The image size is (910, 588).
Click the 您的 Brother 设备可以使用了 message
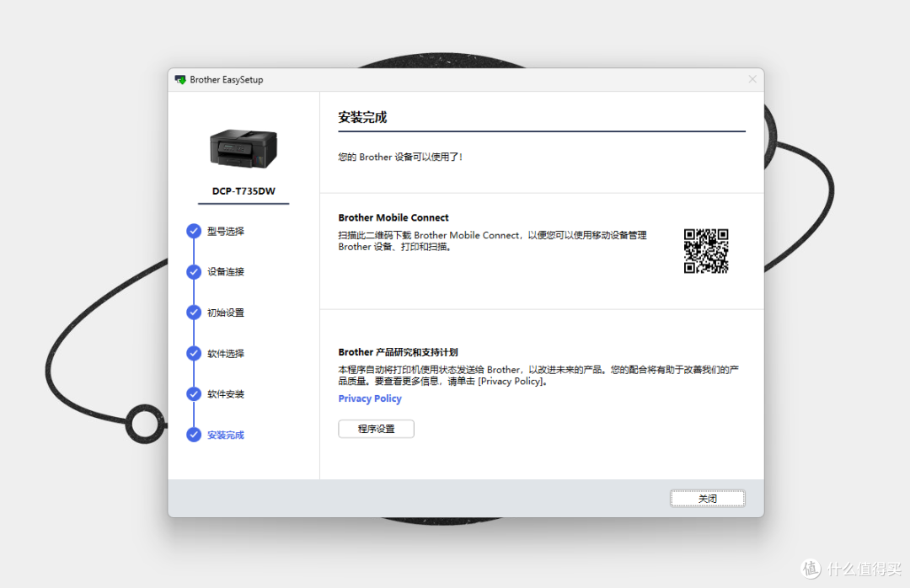coord(400,157)
